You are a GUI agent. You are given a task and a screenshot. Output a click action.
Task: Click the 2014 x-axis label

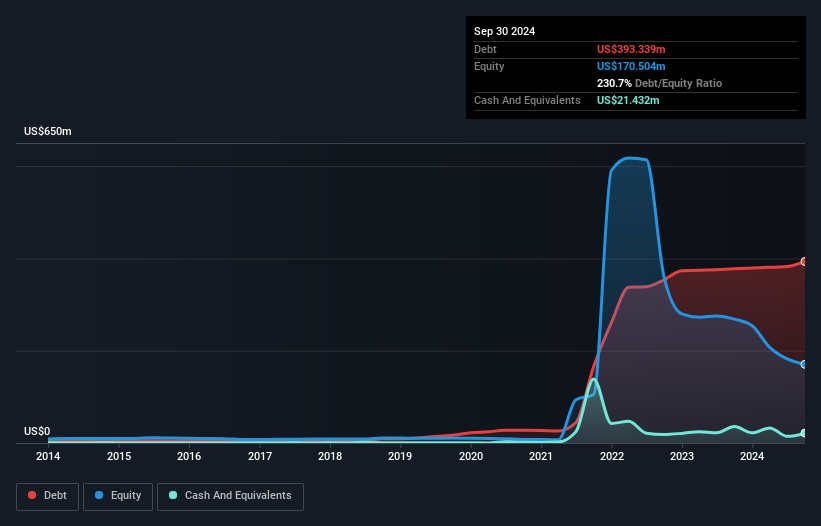pyautogui.click(x=48, y=456)
